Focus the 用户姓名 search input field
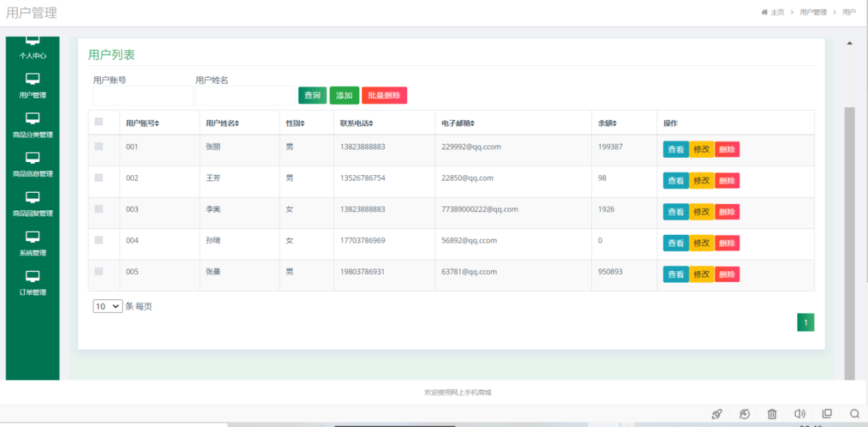The image size is (868, 427). click(x=245, y=96)
